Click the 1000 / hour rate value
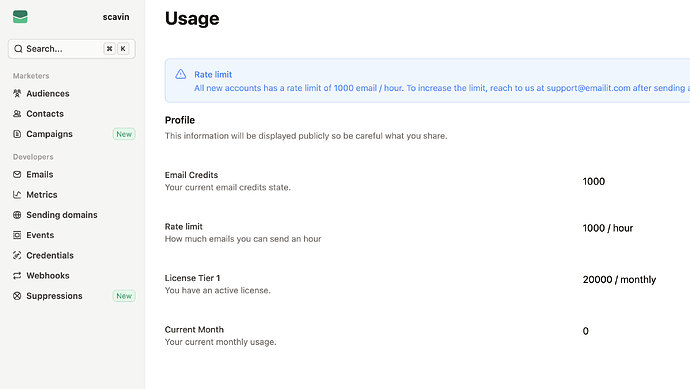Viewport: 690px width, 389px height. [608, 228]
